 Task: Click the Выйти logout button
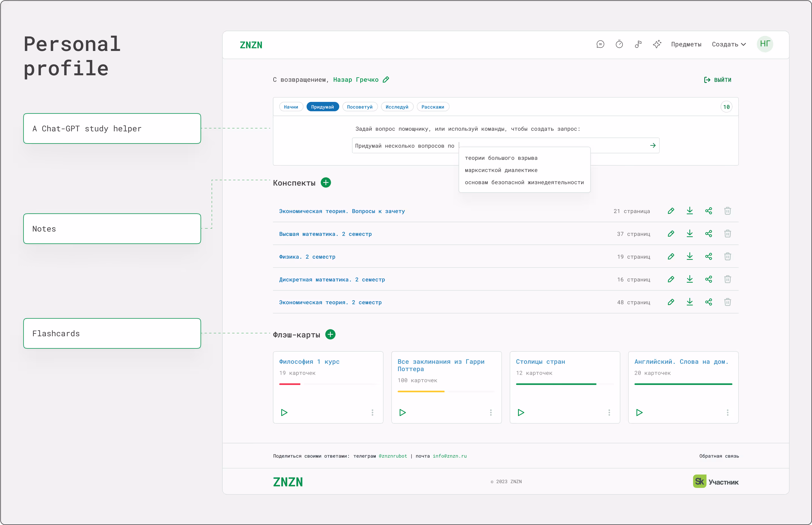(x=718, y=80)
